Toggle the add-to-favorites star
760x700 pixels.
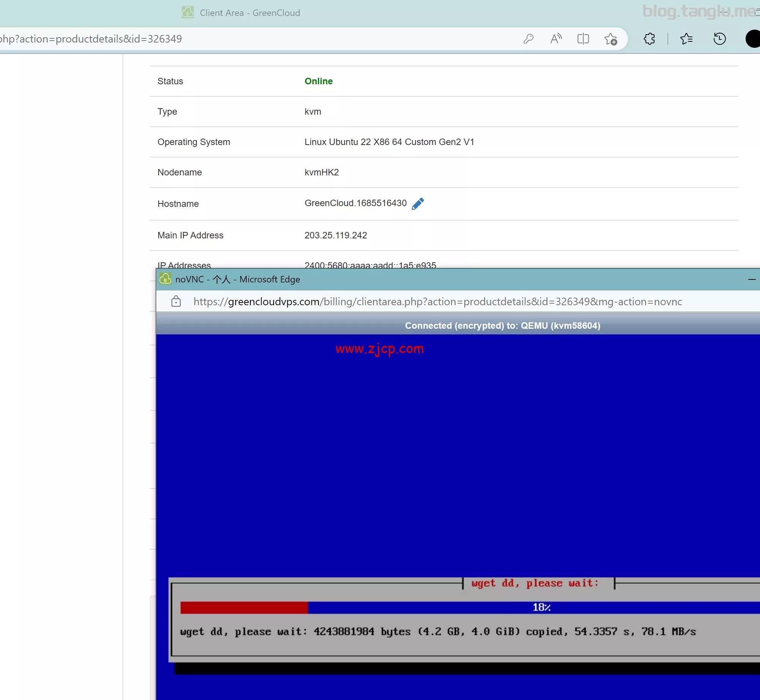click(x=611, y=39)
